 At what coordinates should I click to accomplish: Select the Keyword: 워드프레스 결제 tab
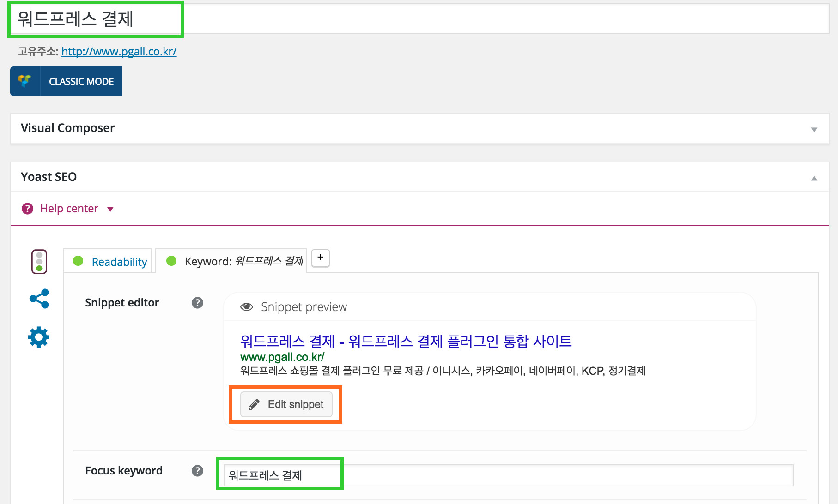(x=231, y=261)
